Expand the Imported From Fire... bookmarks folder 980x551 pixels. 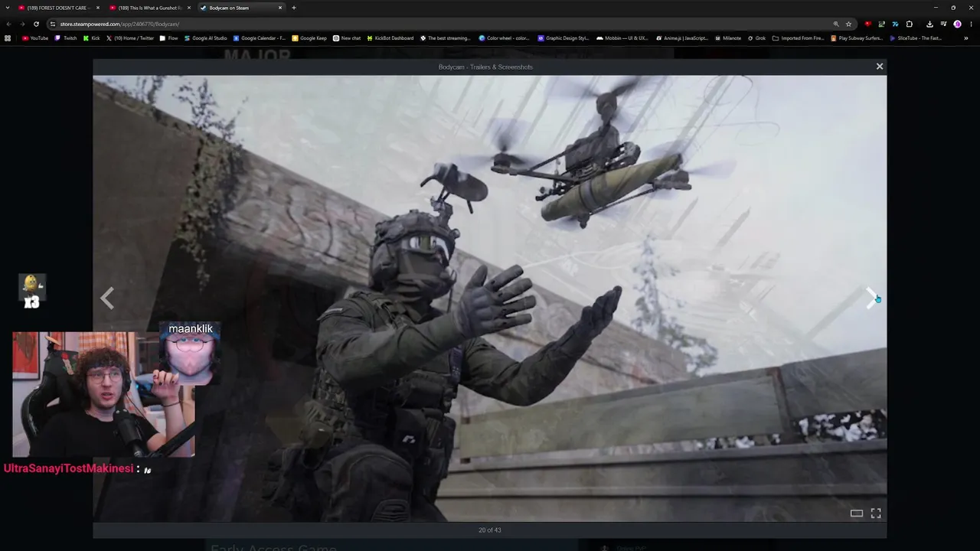(799, 38)
